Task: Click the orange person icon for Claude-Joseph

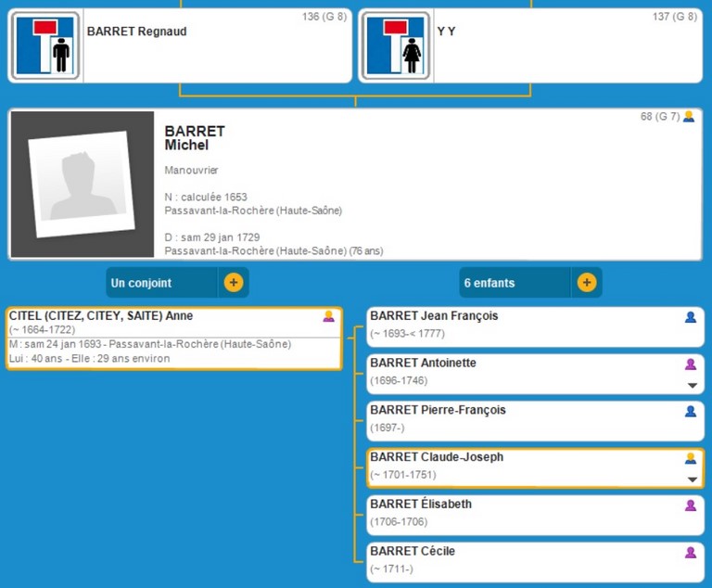Action: tap(690, 458)
